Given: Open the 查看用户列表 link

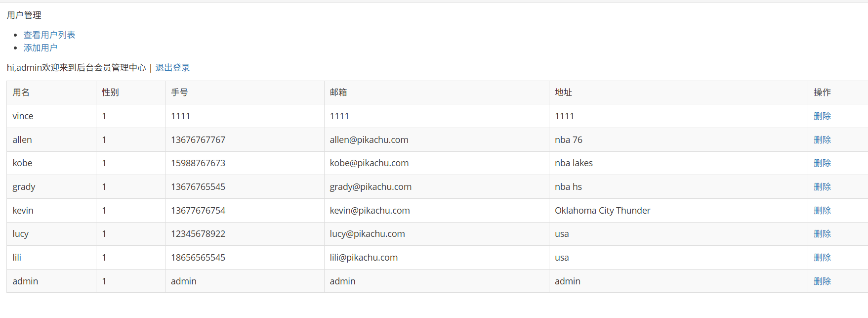Looking at the screenshot, I should (49, 35).
